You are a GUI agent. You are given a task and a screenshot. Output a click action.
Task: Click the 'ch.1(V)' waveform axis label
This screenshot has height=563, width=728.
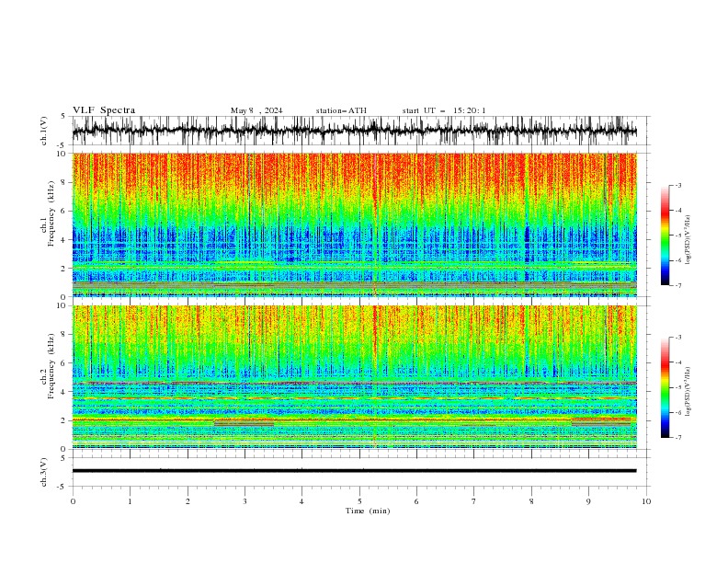(44, 131)
